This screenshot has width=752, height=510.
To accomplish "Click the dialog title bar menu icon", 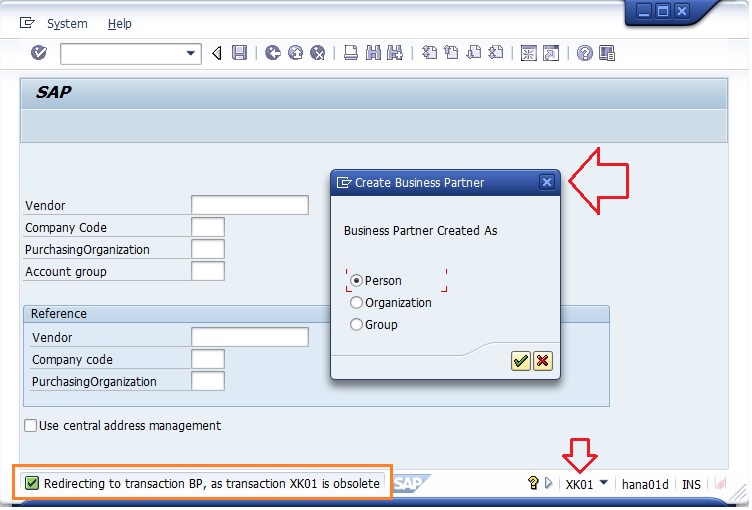I will coord(344,182).
